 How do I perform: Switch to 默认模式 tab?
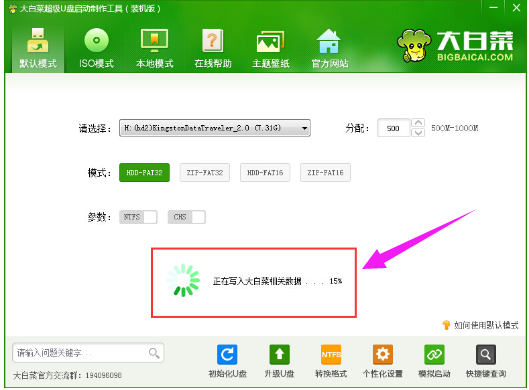tap(38, 48)
